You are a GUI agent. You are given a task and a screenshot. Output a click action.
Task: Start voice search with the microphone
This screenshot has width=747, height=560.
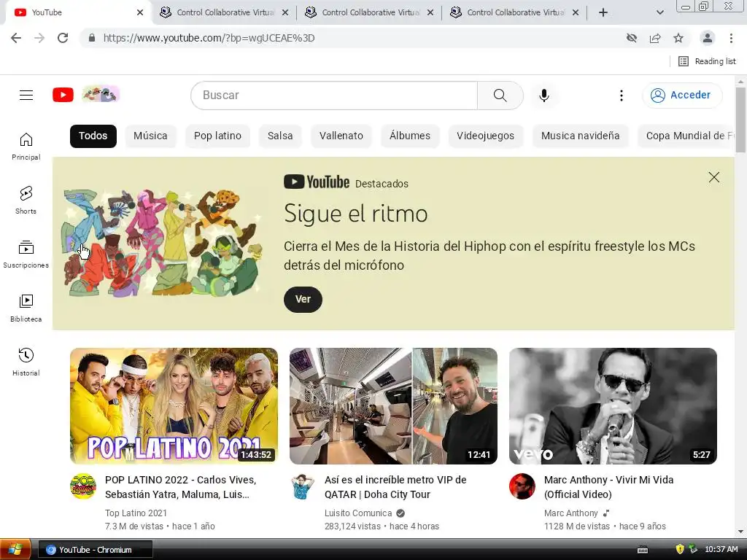(x=544, y=96)
